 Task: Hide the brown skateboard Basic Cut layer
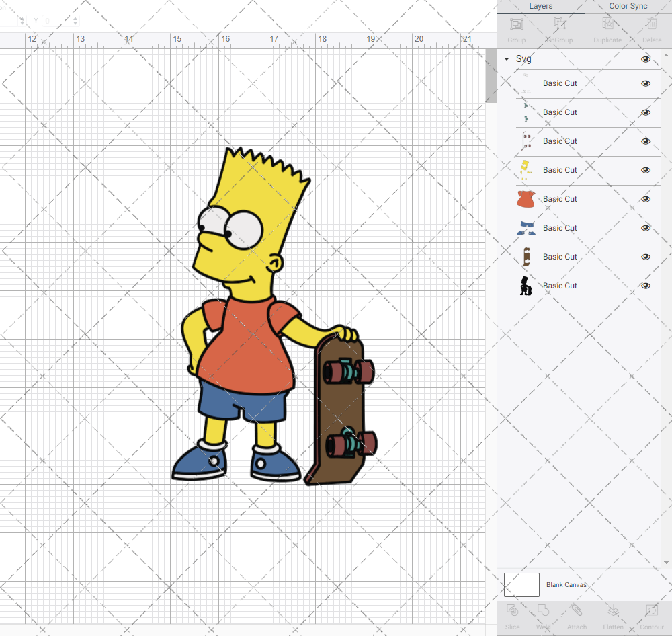pos(645,257)
